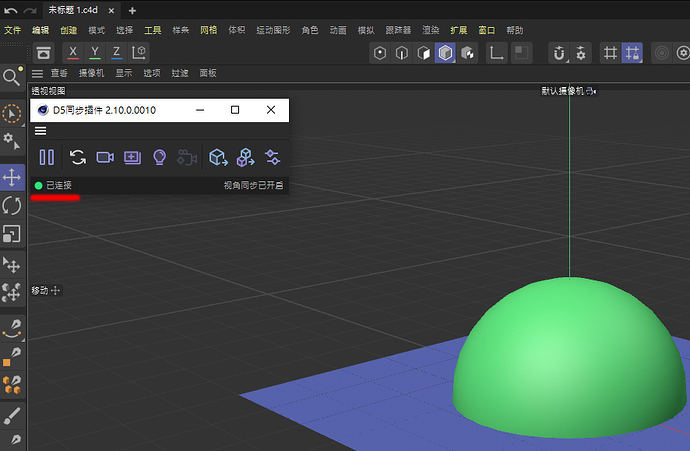This screenshot has width=690, height=451.
Task: Click the Undo arrow in title bar
Action: pyautogui.click(x=11, y=10)
